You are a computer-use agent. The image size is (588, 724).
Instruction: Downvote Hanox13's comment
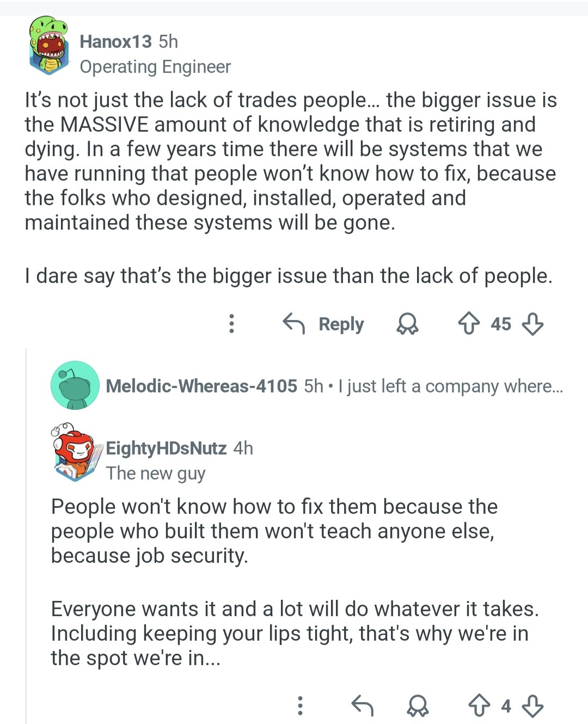532,324
